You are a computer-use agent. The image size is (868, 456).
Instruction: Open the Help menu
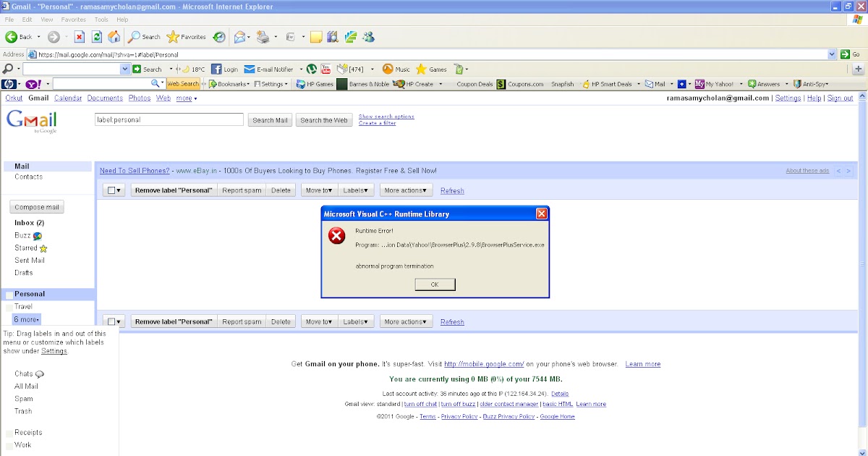[122, 20]
